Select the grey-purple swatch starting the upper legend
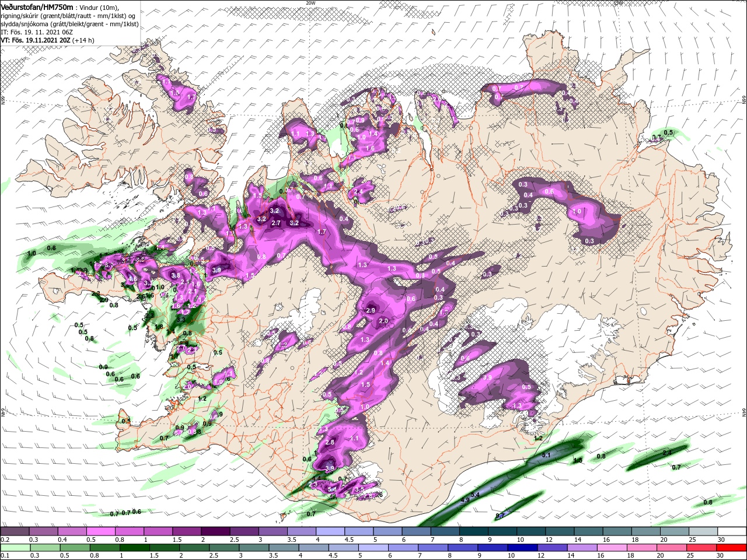 coord(15,531)
